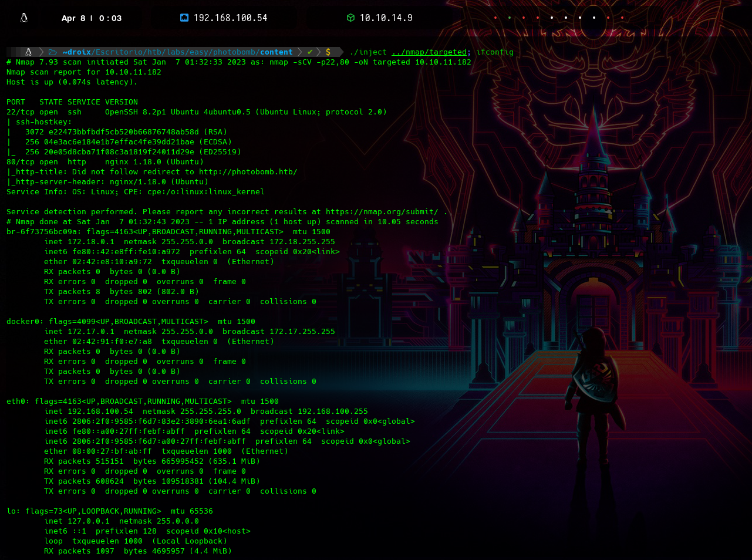The image size is (752, 560).
Task: Open the date and time widget
Action: click(92, 18)
